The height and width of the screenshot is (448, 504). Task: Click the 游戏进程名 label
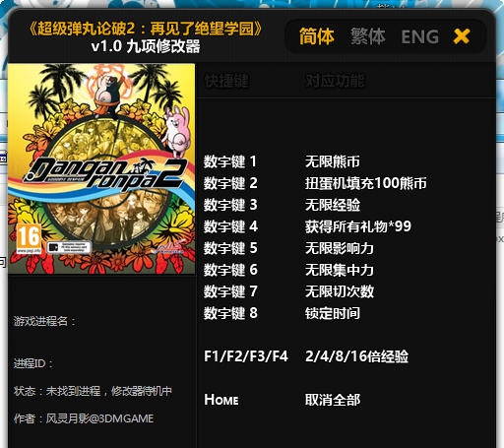44,321
